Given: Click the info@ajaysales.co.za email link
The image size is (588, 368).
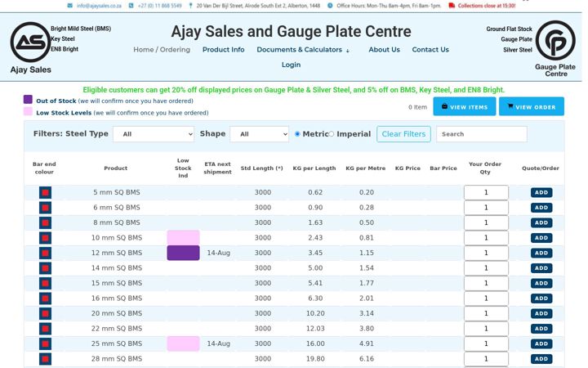Looking at the screenshot, I should [x=99, y=6].
